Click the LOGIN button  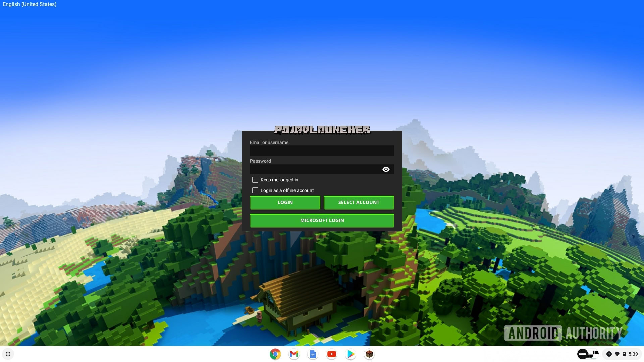[x=285, y=202]
